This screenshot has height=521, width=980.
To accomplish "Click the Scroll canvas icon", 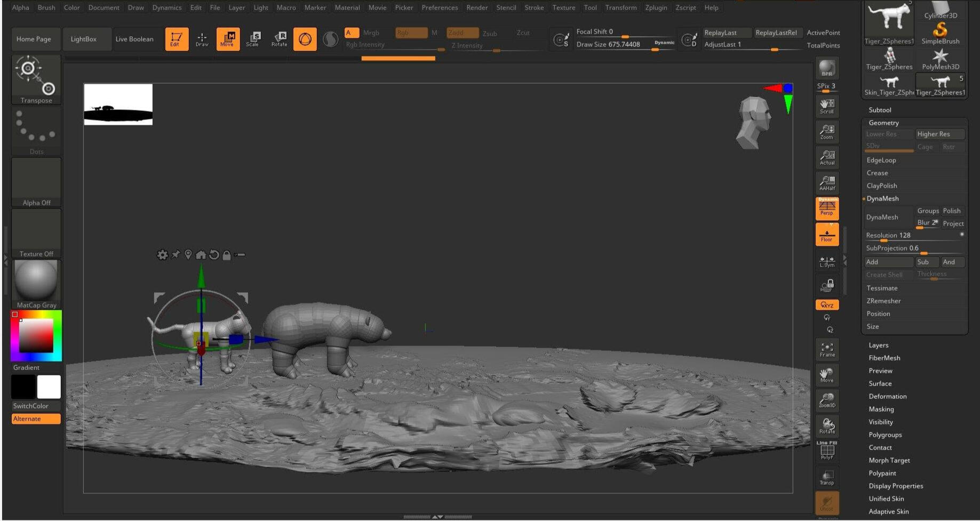I will point(827,106).
